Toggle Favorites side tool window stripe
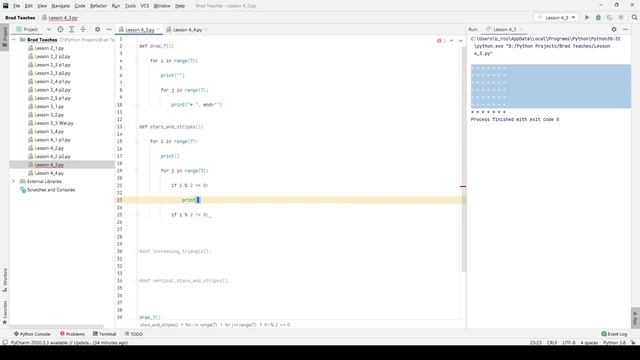 (5, 312)
